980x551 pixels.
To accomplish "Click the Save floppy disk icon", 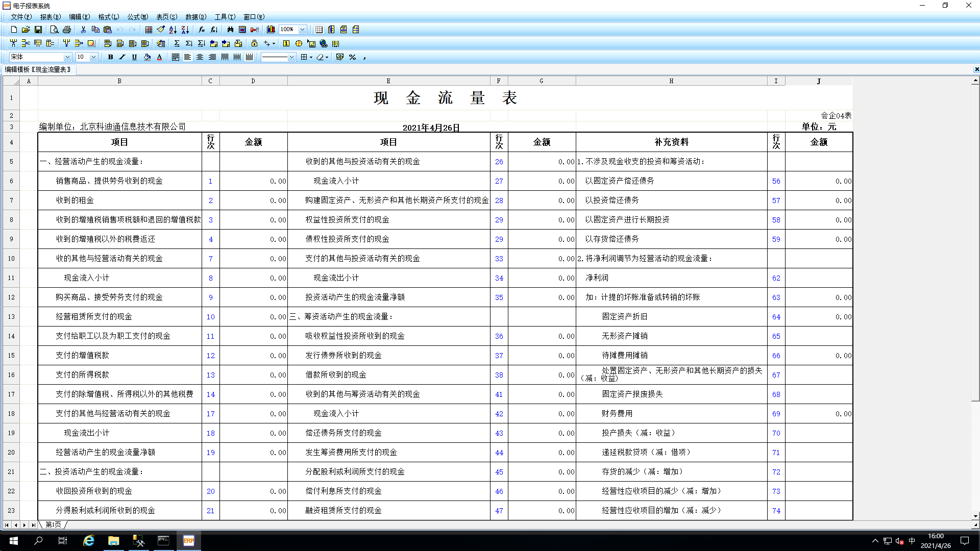I will click(x=38, y=30).
